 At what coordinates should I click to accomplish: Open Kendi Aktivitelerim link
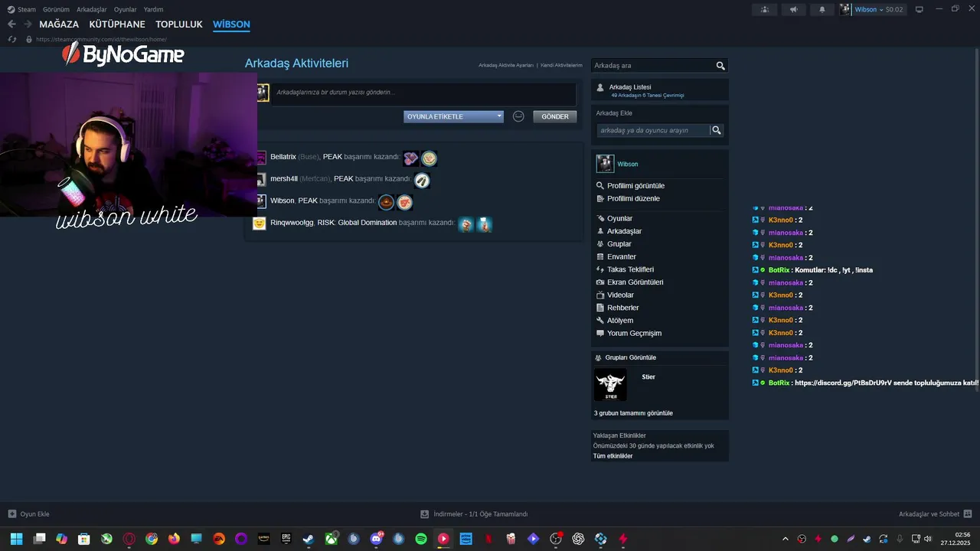tap(561, 66)
